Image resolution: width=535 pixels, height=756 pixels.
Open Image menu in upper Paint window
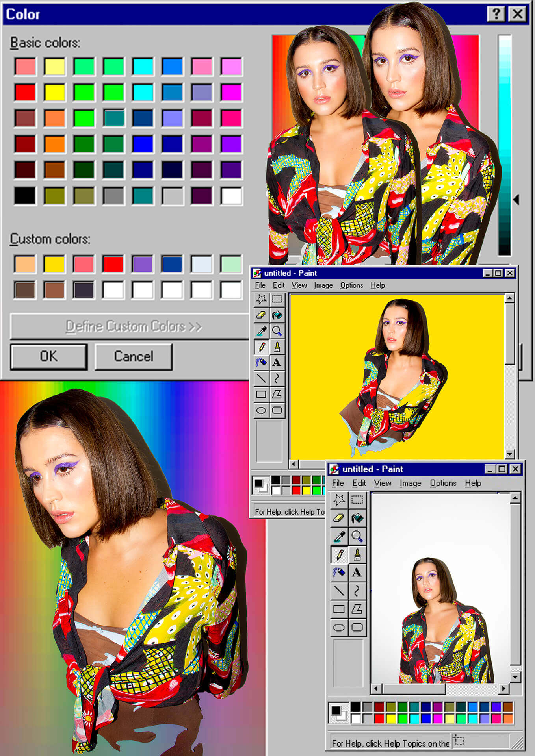[x=323, y=285]
